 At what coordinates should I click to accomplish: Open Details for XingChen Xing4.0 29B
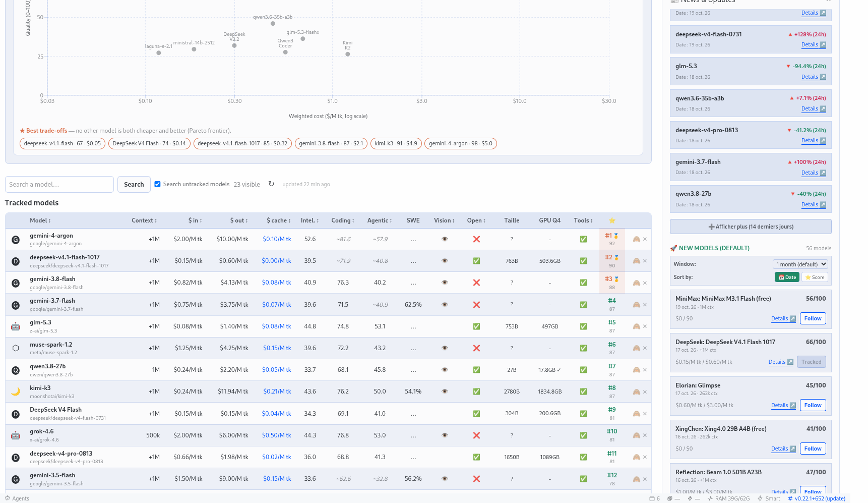pos(783,449)
